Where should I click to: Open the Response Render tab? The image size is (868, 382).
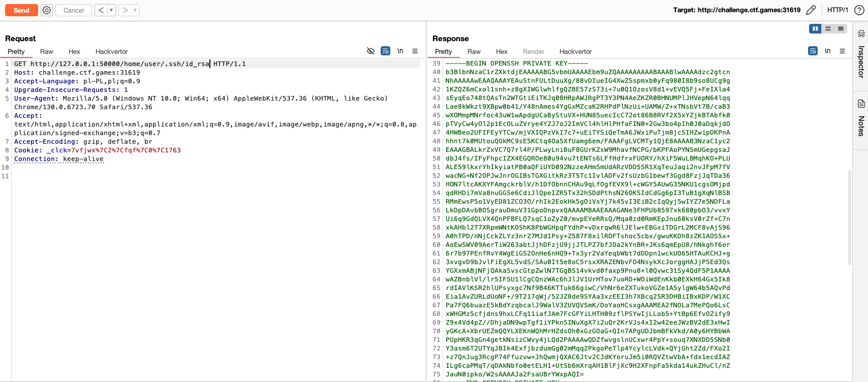(x=534, y=51)
